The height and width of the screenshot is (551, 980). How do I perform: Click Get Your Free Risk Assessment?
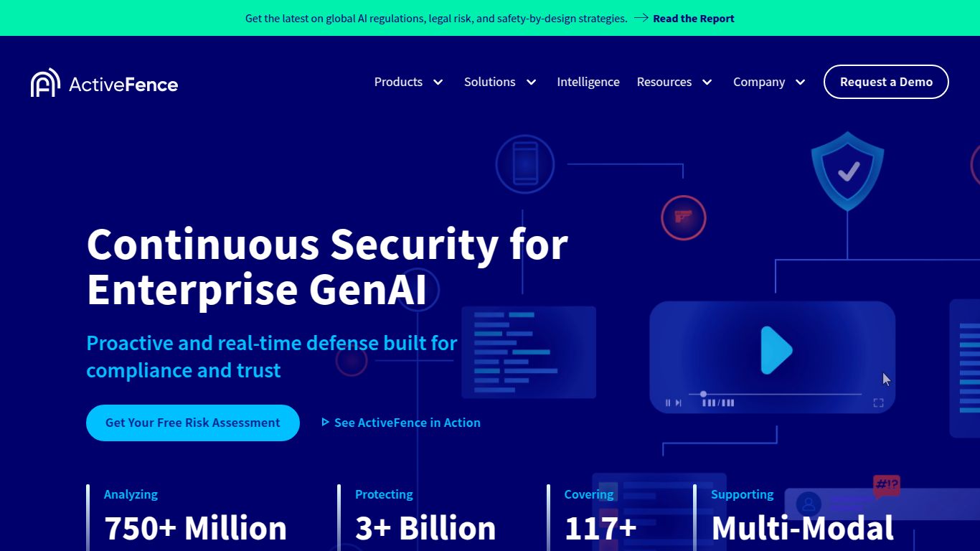tap(192, 423)
